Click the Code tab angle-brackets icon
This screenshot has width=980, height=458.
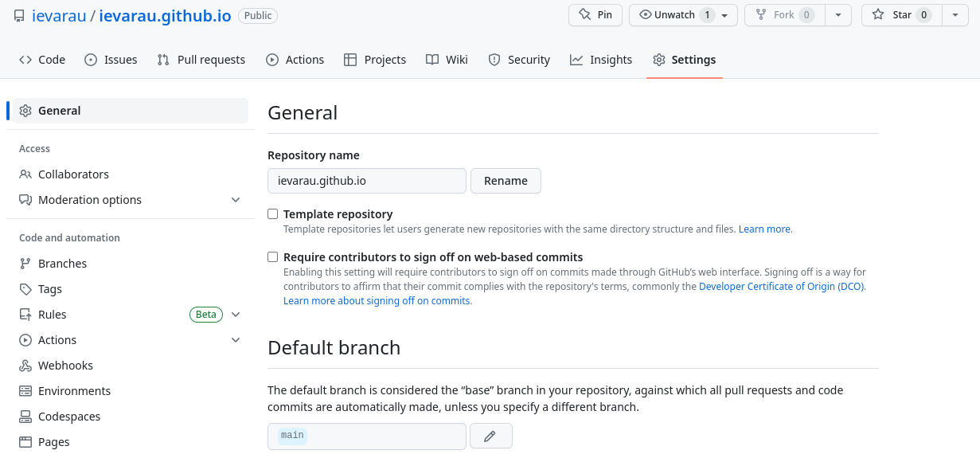pyautogui.click(x=25, y=60)
